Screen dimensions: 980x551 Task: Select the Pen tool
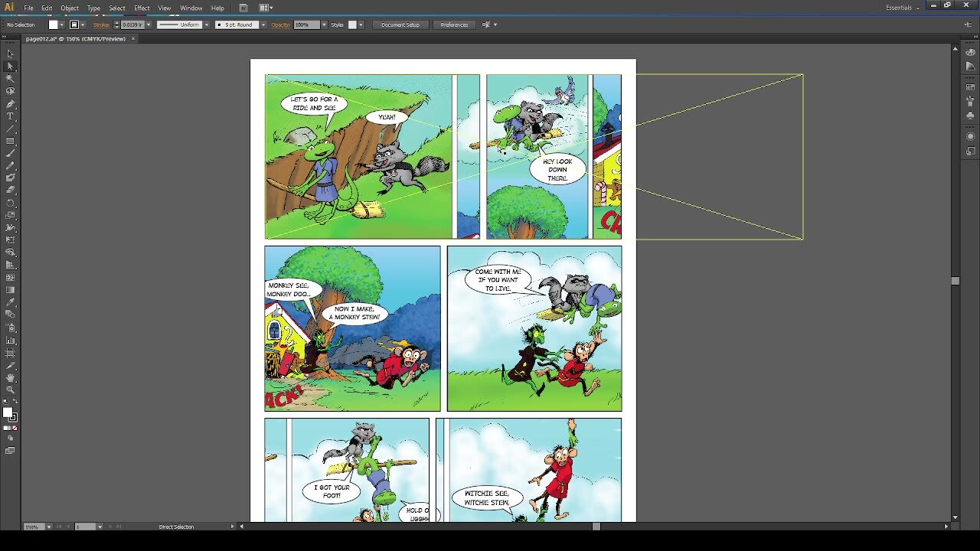point(10,103)
